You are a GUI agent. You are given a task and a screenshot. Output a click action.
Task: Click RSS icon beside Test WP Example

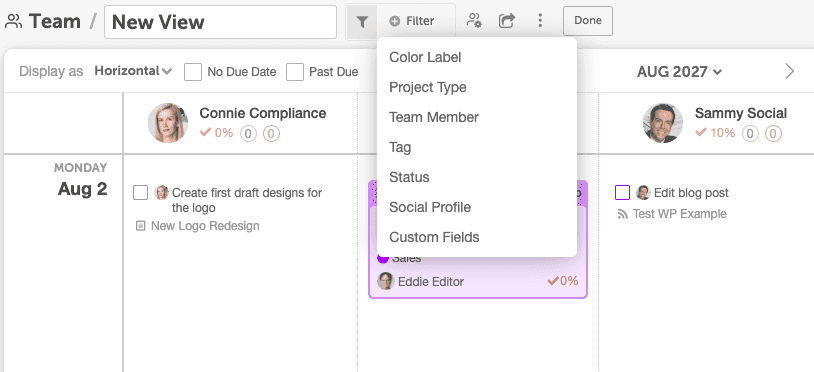tap(622, 214)
